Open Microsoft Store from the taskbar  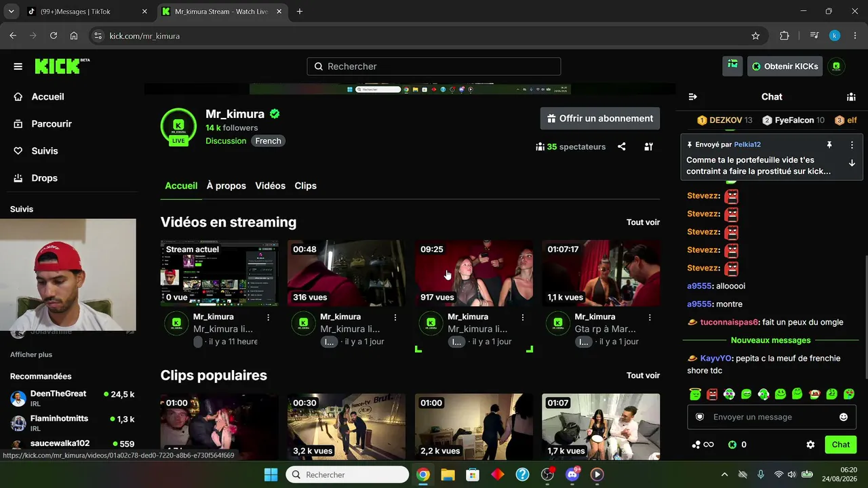(x=473, y=474)
